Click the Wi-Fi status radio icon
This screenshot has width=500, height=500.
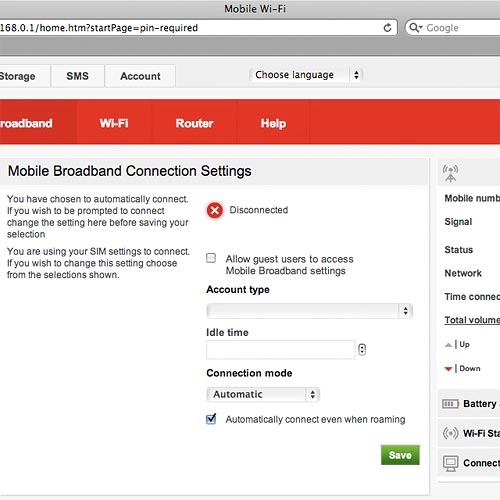(450, 433)
